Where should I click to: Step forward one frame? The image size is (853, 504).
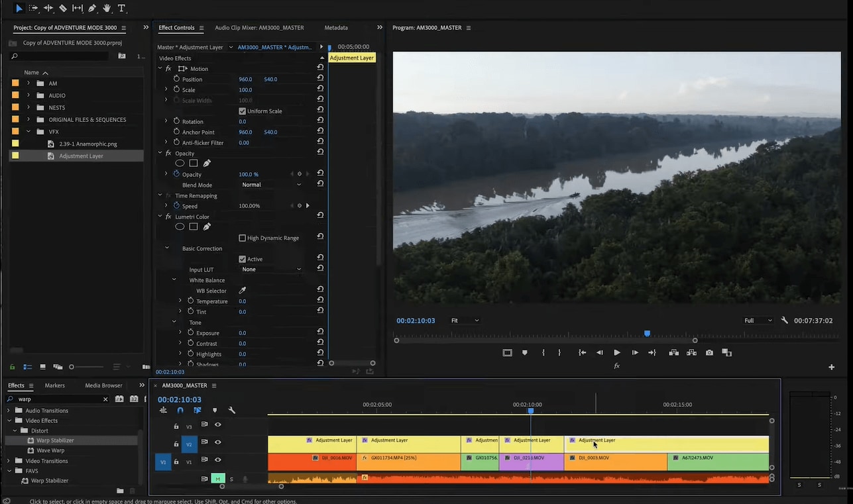pos(634,352)
